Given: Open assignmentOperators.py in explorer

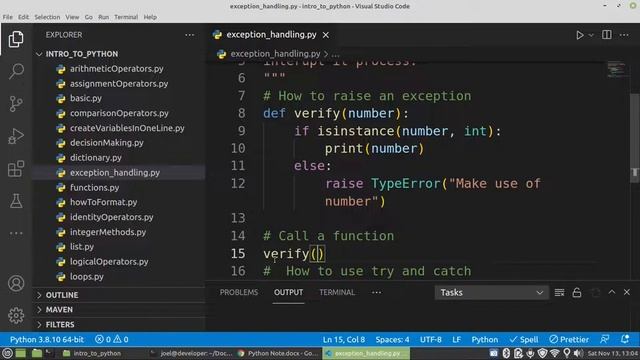Looking at the screenshot, I should point(119,84).
